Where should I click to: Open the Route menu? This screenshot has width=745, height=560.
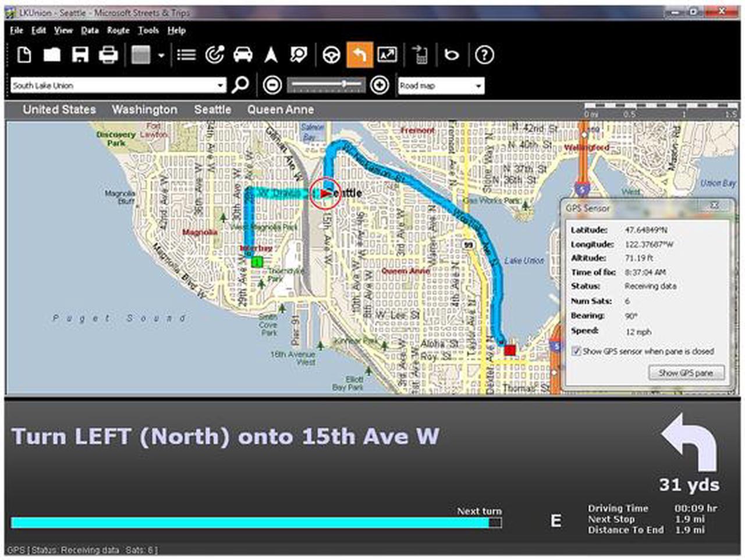(x=118, y=30)
